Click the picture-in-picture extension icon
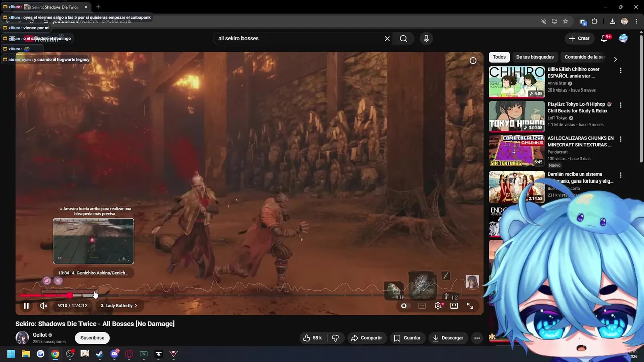 (583, 21)
